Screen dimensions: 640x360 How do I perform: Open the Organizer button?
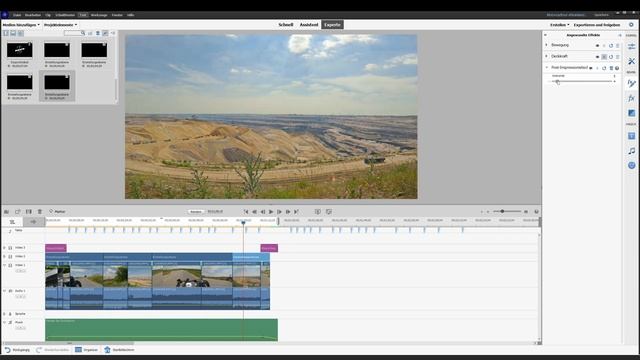[87, 350]
